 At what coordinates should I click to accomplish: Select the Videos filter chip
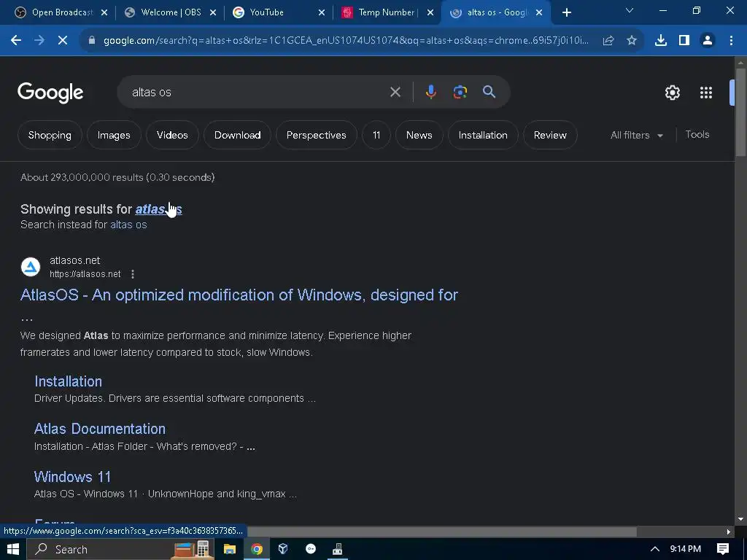point(172,135)
